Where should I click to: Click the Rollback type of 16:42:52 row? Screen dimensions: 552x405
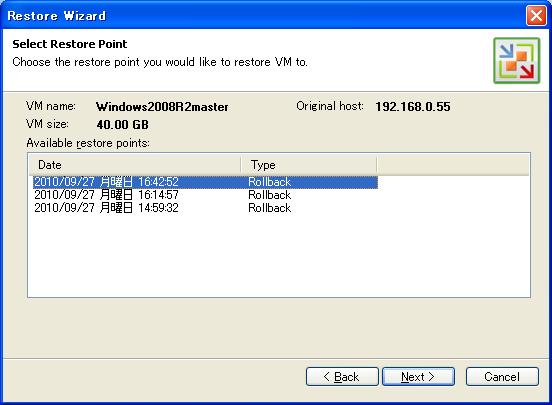click(269, 182)
